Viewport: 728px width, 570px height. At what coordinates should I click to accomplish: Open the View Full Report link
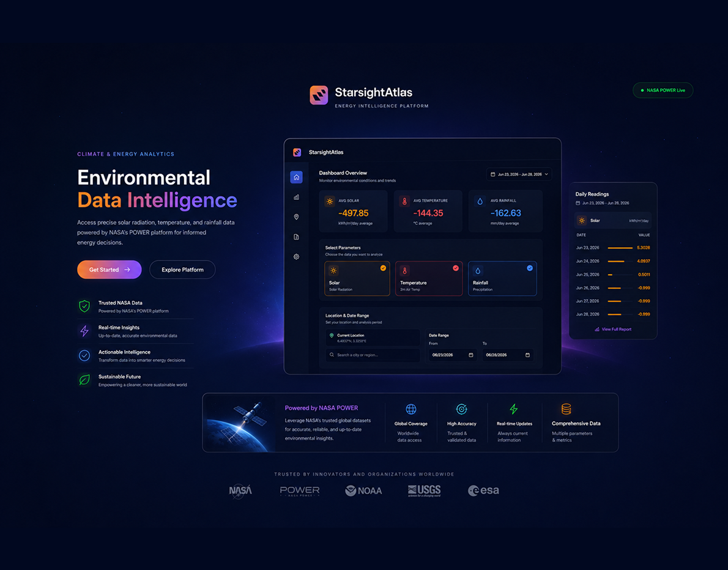[x=613, y=330]
